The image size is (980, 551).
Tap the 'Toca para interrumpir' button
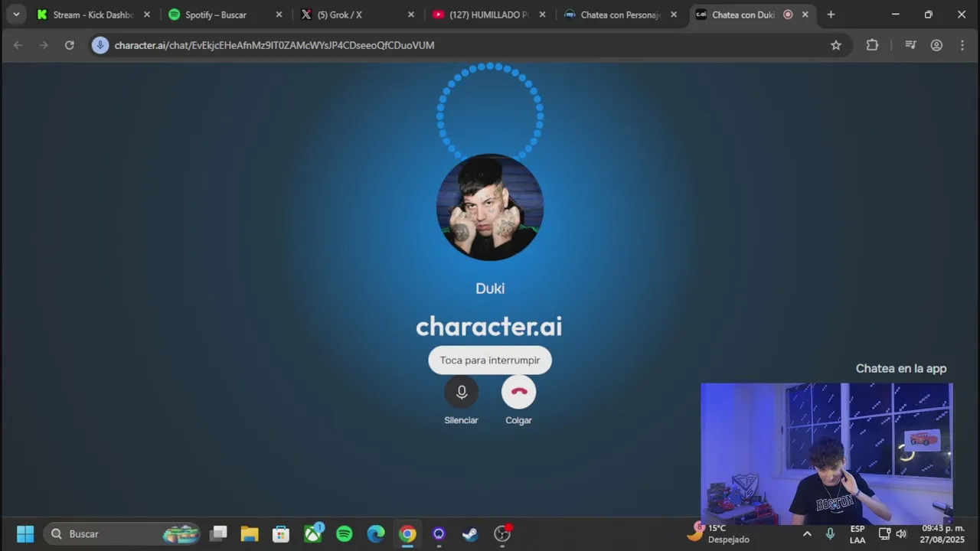click(490, 360)
